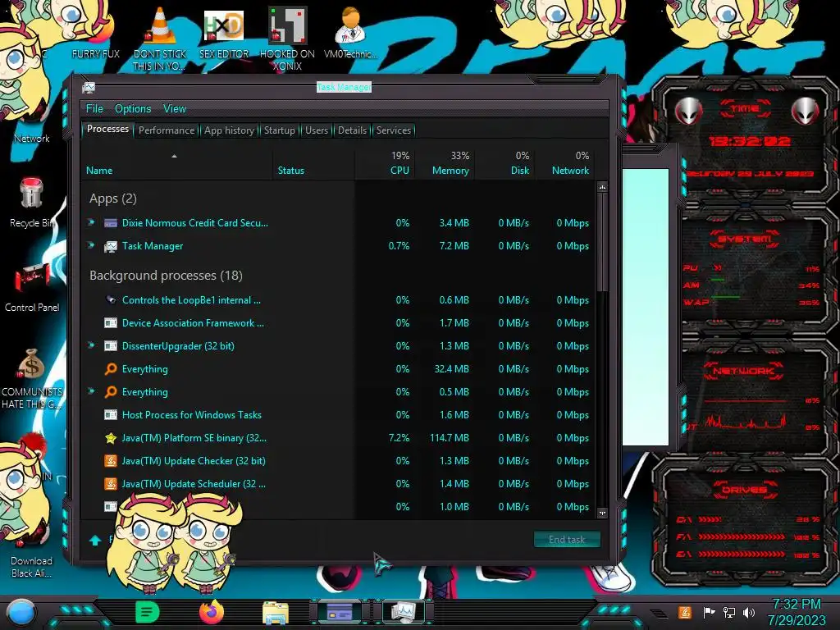Switch to Task Manager taskbar button
The width and height of the screenshot is (840, 630).
403,612
